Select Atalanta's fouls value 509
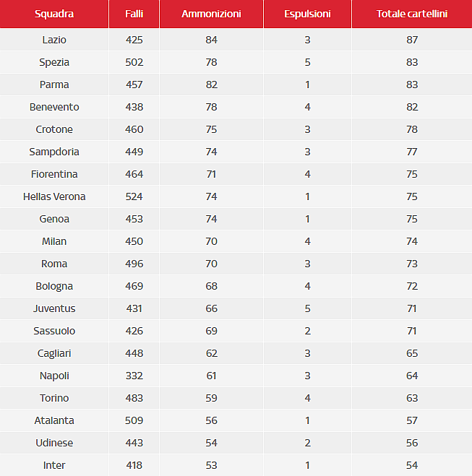472x476 pixels. pyautogui.click(x=134, y=420)
